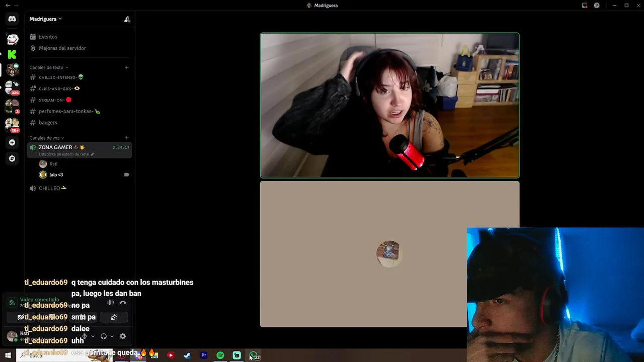Add a channel to Canales de texto
The width and height of the screenshot is (644, 362).
127,67
